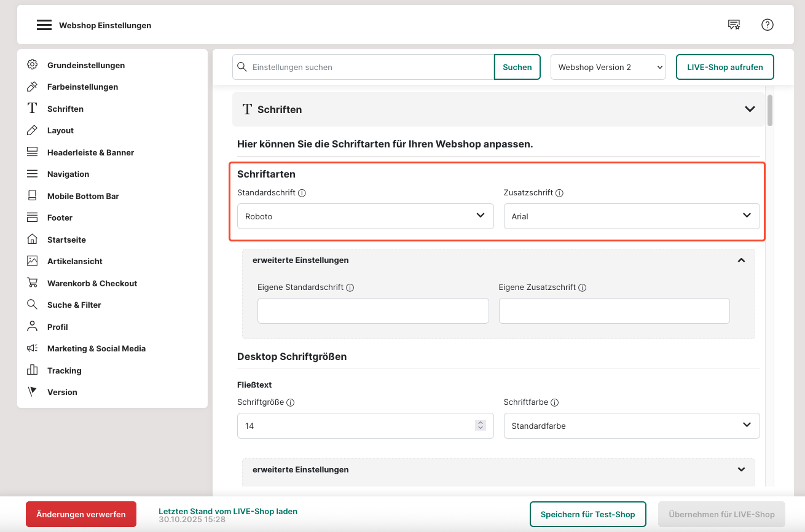Click info icon beside Eigene Standardschrift
Screen dimensions: 805x532
[x=350, y=288]
